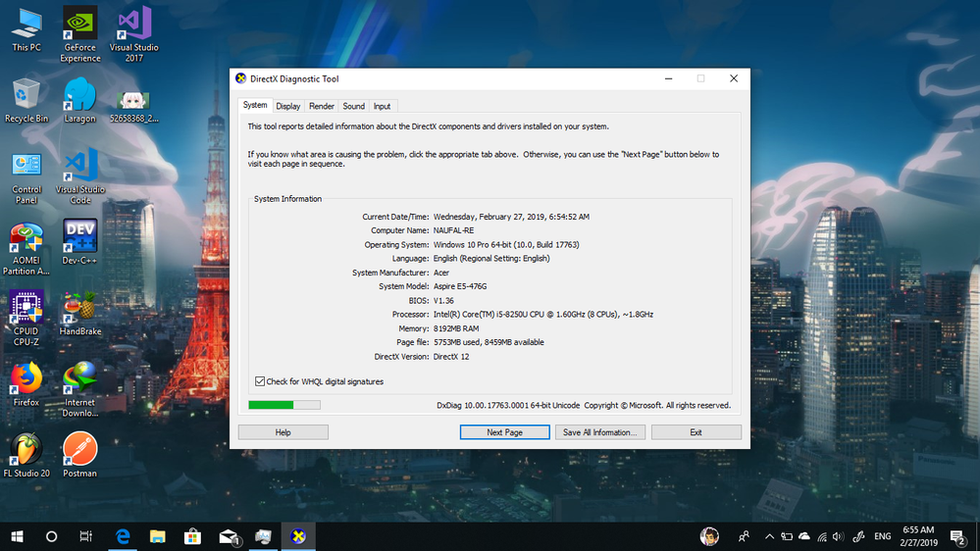Click the Intel Core i5-8250U processor text
This screenshot has width=980, height=551.
pos(543,315)
